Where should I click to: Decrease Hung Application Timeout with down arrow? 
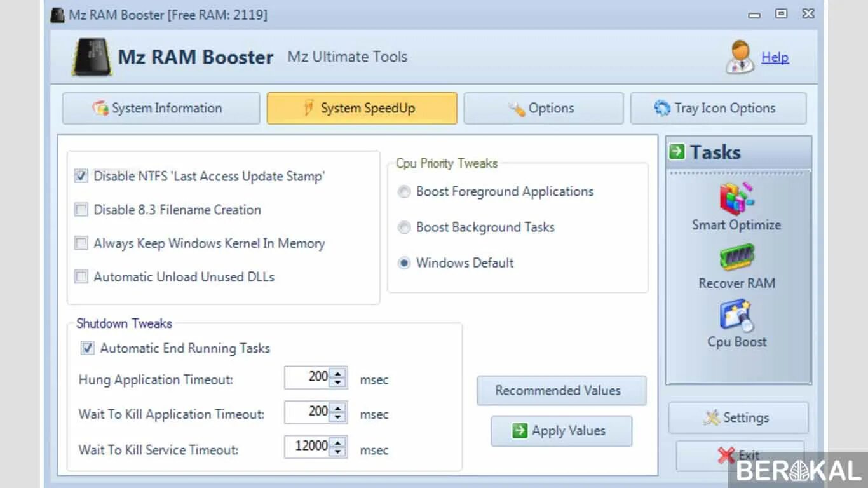click(x=338, y=383)
